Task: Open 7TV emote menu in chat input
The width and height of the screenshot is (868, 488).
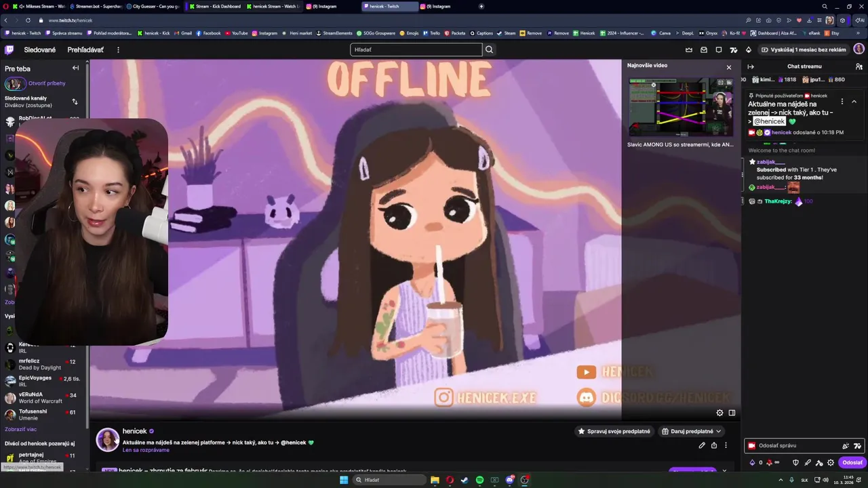Action: point(857,446)
